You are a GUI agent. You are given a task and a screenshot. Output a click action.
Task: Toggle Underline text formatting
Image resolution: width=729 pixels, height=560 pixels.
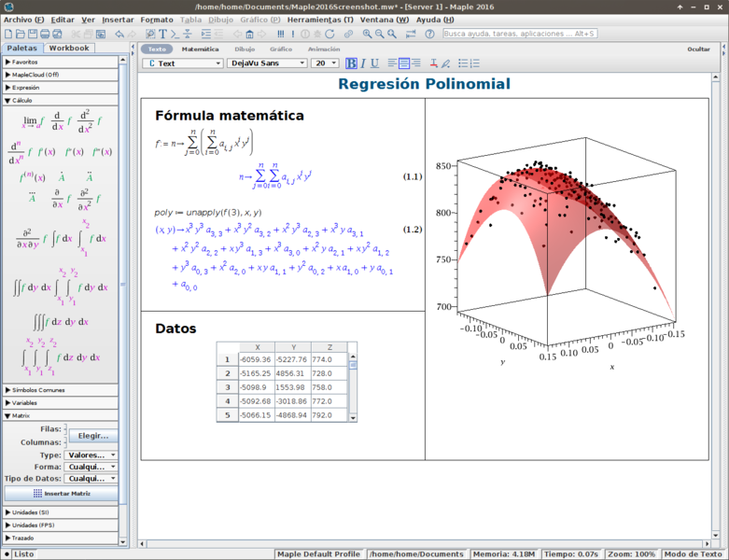tap(374, 63)
